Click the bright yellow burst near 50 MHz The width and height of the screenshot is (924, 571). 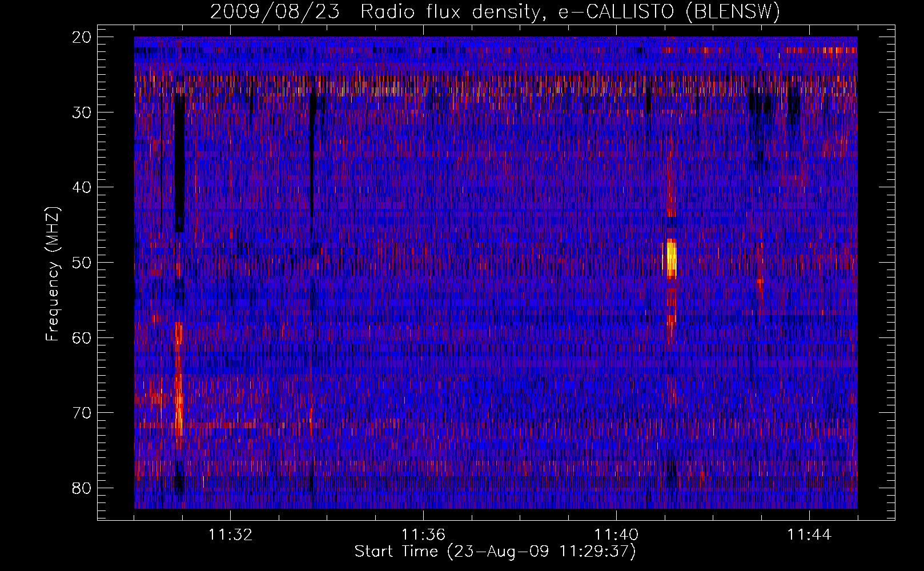pyautogui.click(x=671, y=260)
